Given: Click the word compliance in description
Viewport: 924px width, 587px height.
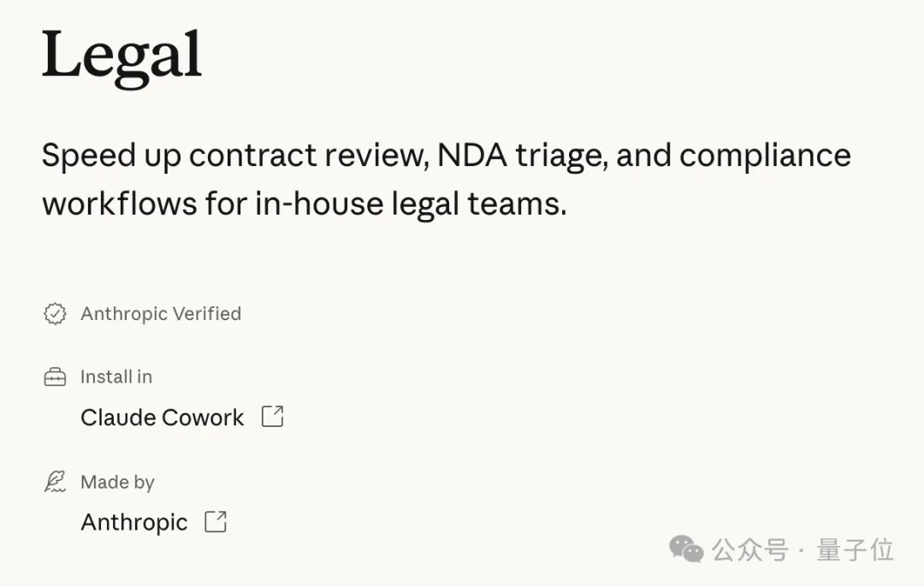Looking at the screenshot, I should coord(765,156).
